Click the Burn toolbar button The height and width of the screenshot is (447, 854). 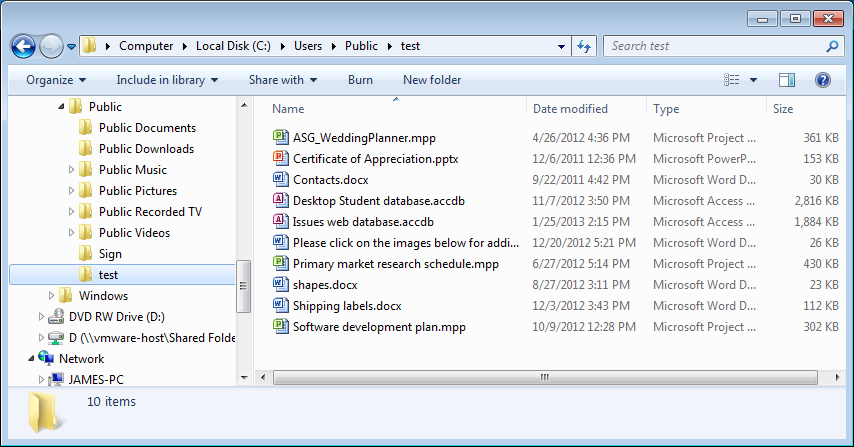pos(360,80)
